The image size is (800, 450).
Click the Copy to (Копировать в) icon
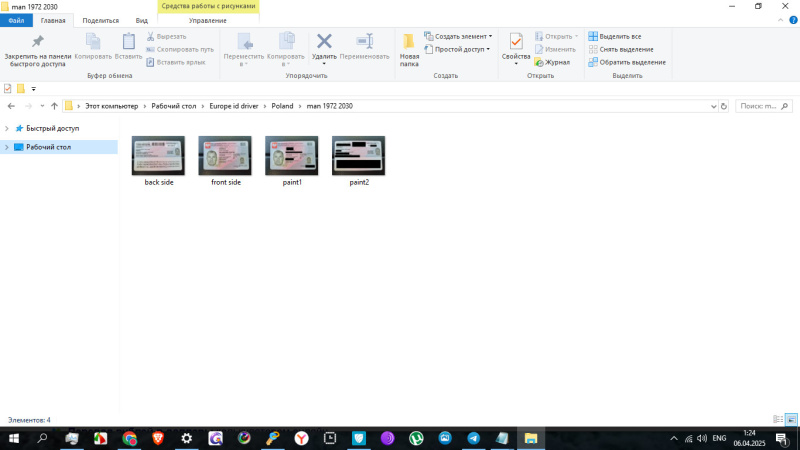pyautogui.click(x=285, y=46)
